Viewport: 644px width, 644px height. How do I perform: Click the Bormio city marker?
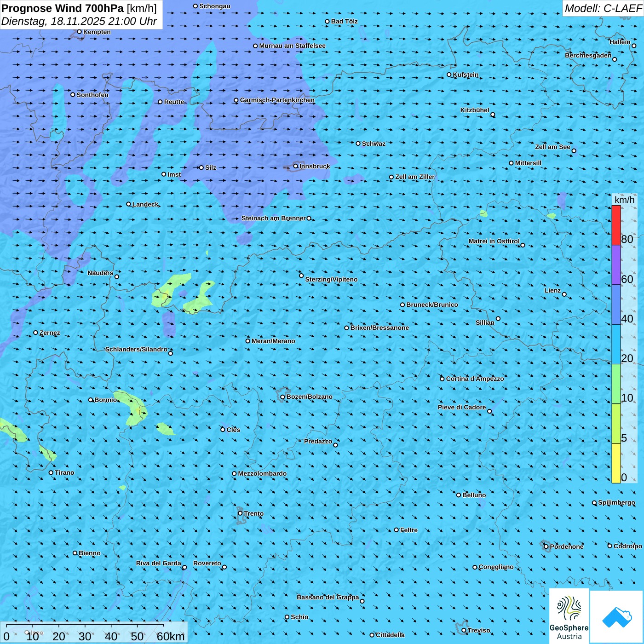[x=91, y=400]
